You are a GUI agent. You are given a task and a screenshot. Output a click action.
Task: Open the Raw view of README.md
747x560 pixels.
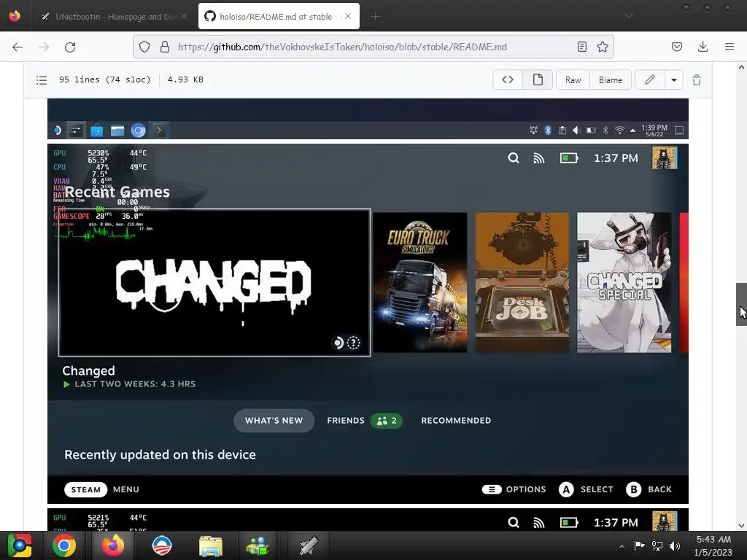[573, 80]
